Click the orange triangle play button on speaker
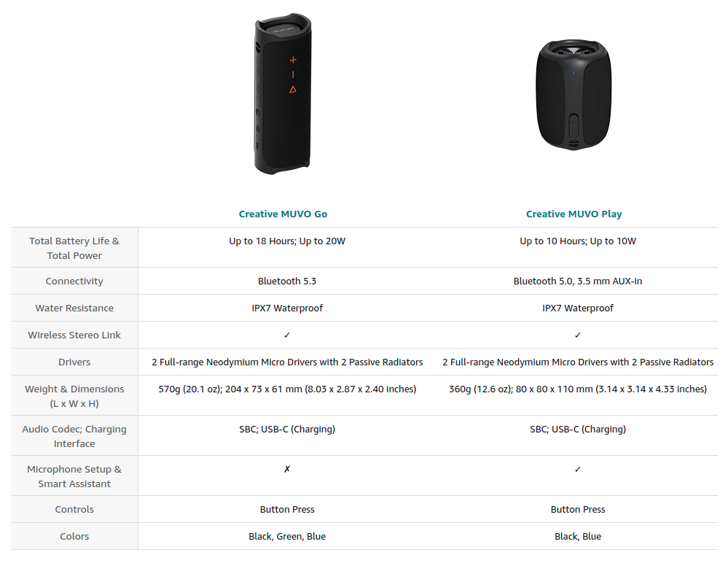The image size is (728, 563). click(293, 89)
